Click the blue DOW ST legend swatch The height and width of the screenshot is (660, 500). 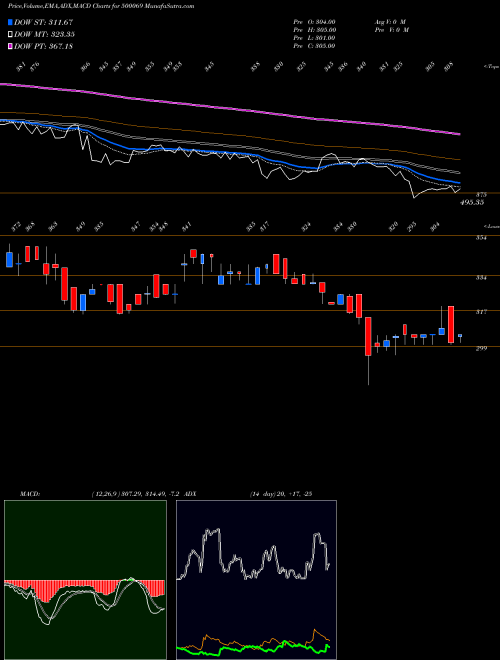click(10, 22)
